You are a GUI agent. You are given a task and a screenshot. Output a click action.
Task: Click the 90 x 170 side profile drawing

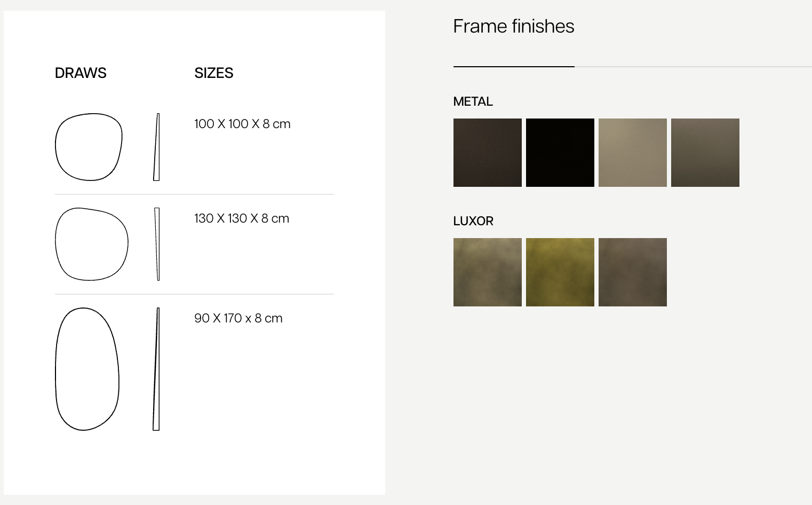click(156, 369)
